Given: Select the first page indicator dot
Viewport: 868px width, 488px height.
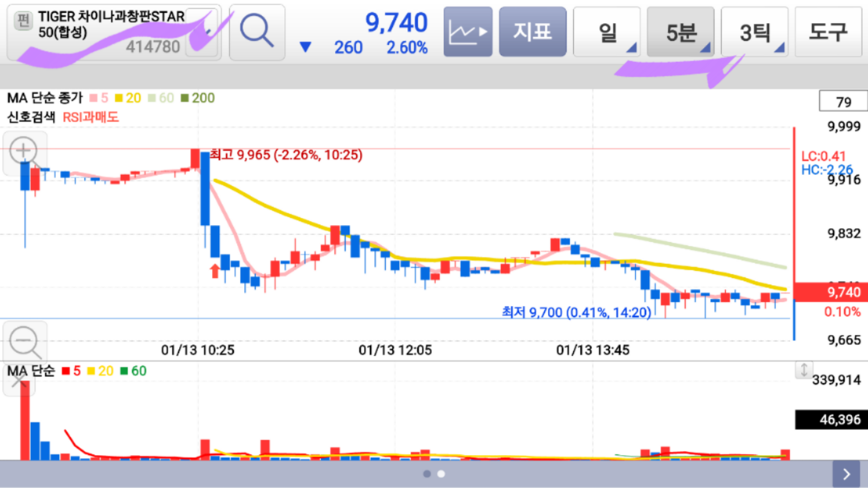Looking at the screenshot, I should 427,474.
